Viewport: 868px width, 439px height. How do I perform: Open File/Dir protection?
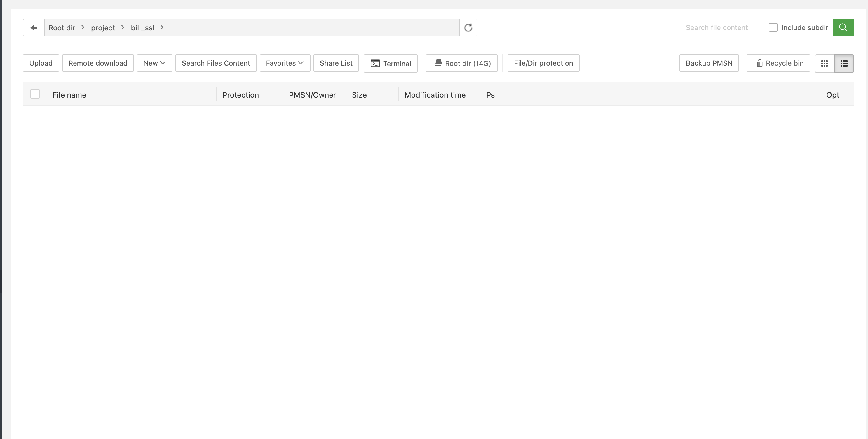coord(543,63)
